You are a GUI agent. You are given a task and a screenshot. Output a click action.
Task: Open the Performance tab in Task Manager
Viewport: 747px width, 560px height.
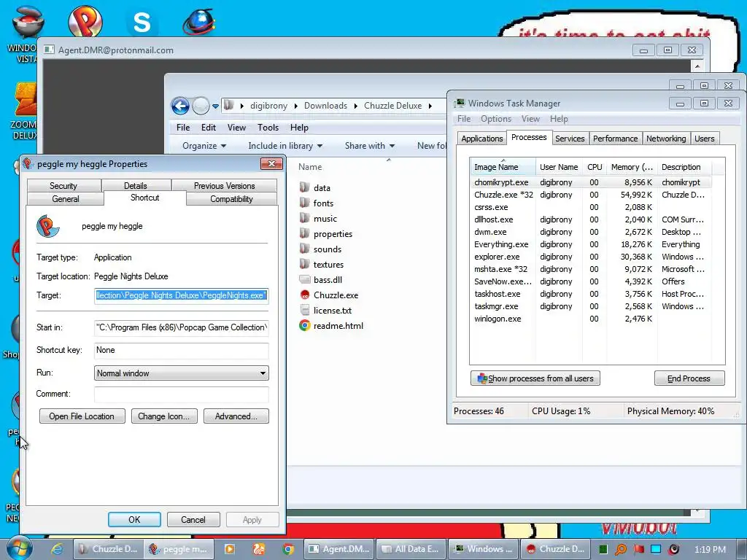pyautogui.click(x=615, y=139)
